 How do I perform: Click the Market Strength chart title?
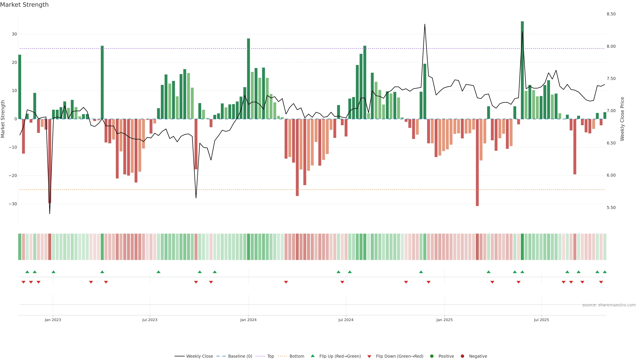pos(24,5)
